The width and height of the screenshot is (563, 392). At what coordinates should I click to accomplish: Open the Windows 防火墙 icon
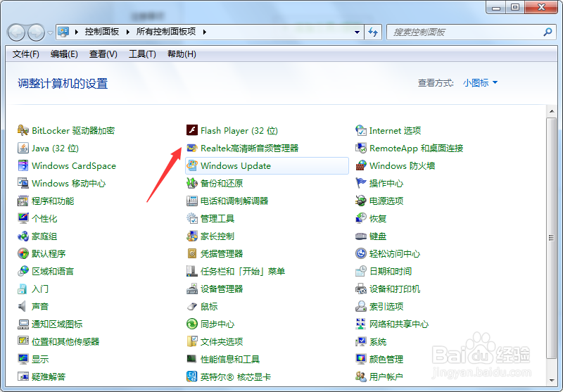361,165
